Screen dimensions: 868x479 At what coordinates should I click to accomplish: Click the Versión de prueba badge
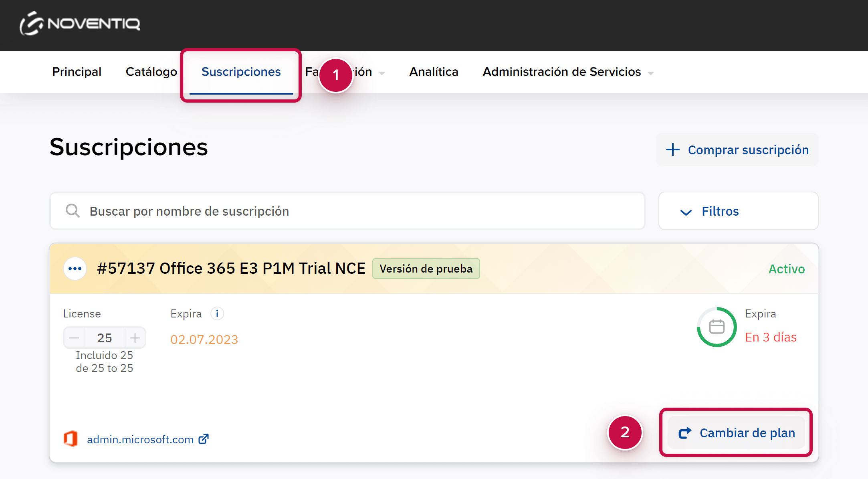click(426, 269)
